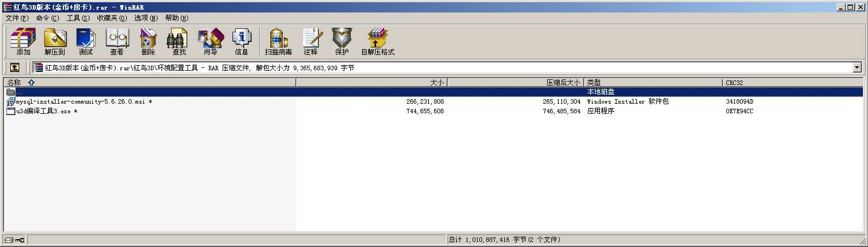Choose the 自解压格式 (SFX) toolbar icon
The height and width of the screenshot is (247, 868).
tap(377, 41)
